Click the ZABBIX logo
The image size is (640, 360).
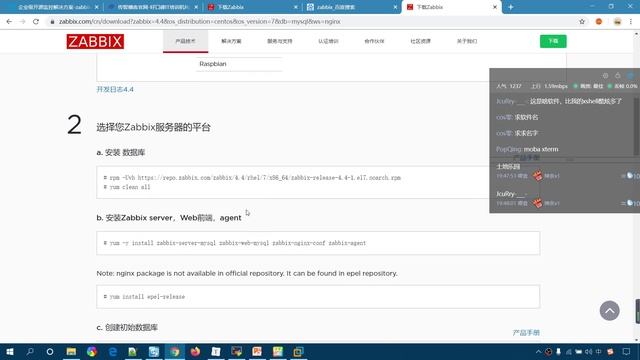click(x=95, y=41)
